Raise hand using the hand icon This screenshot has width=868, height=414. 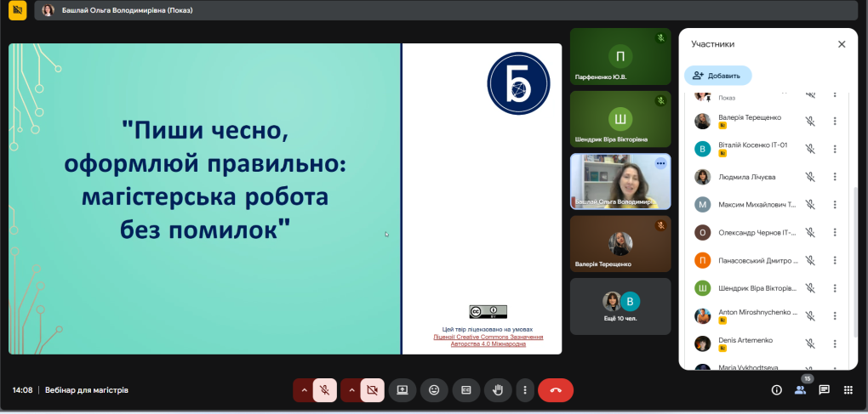point(498,390)
